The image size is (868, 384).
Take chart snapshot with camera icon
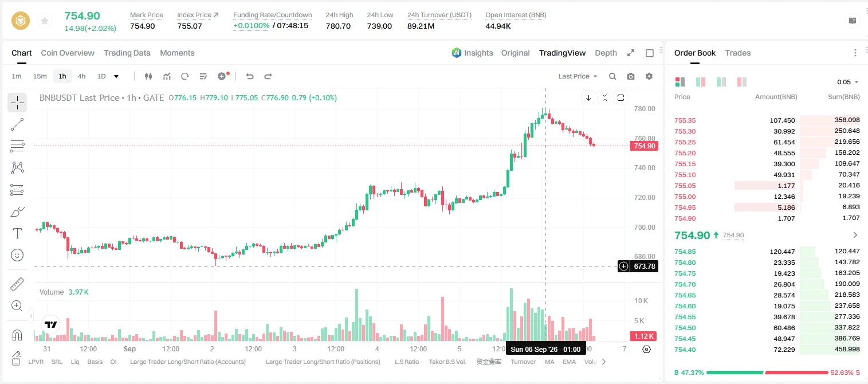coord(631,76)
